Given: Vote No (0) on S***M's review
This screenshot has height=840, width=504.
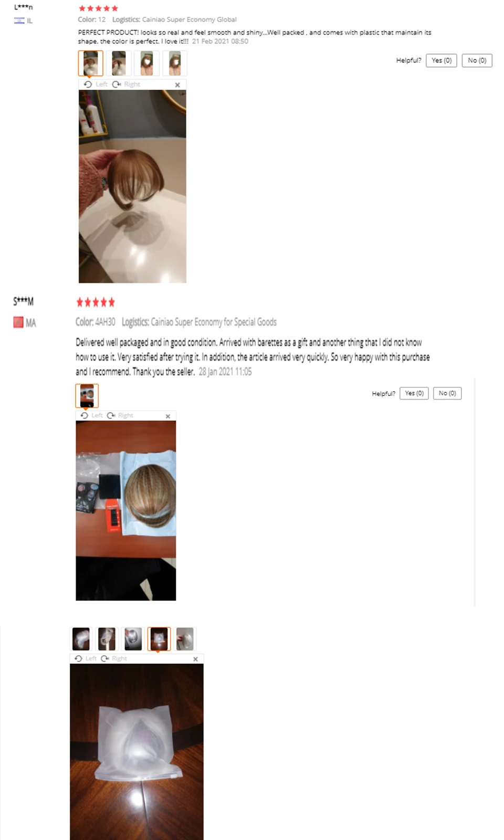Looking at the screenshot, I should coord(447,393).
